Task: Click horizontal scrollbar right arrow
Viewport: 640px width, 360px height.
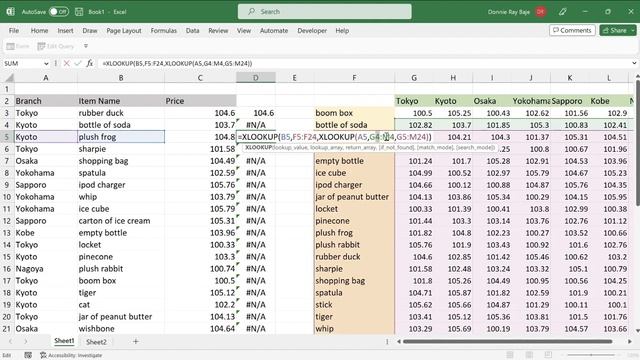Action: (630, 341)
